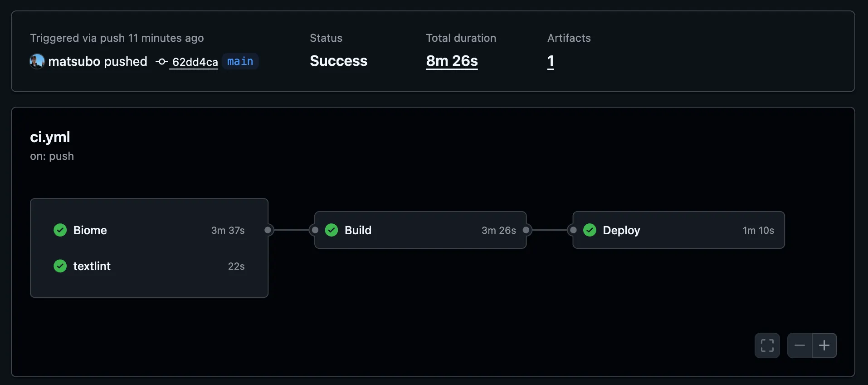
Task: Click the fit-to-screen icon in the graph corner
Action: pos(767,346)
